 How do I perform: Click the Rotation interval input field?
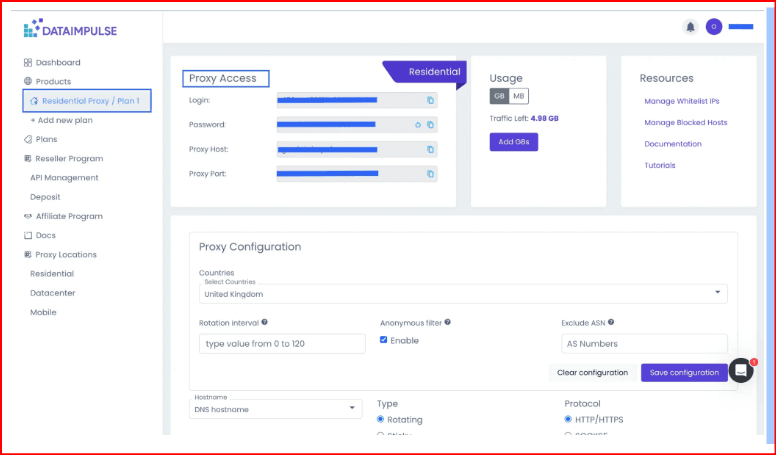(282, 343)
